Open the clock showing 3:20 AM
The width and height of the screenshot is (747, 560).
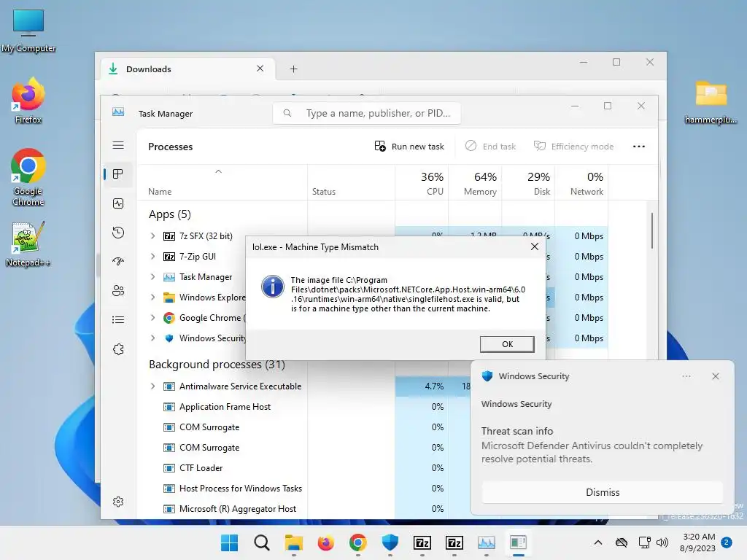tap(697, 542)
